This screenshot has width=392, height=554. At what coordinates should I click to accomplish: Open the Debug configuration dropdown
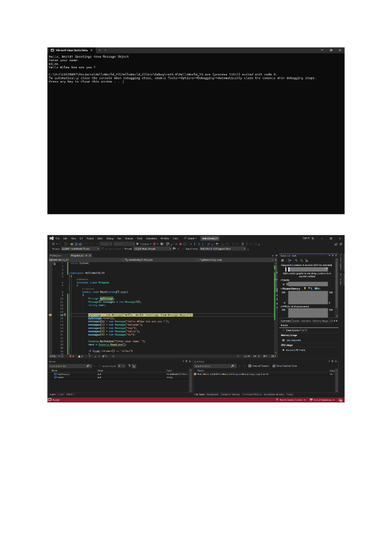[x=106, y=244]
